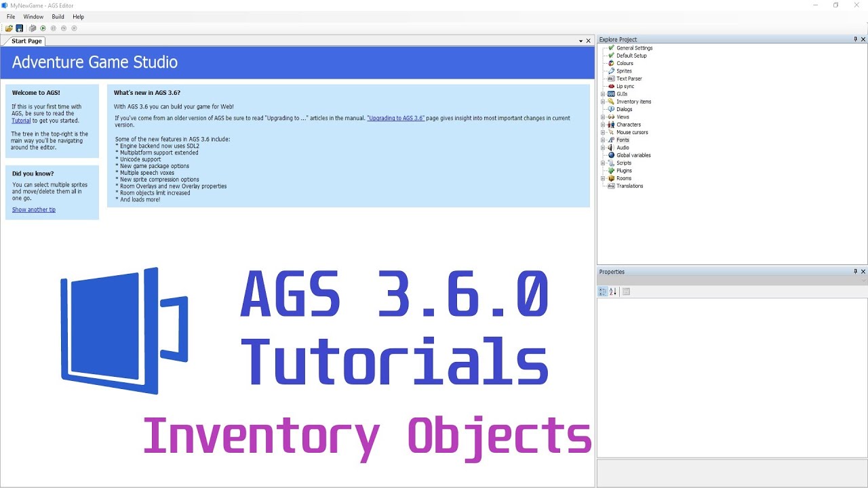Viewport: 868px width, 488px height.
Task: Expand the Inventory items tree node
Action: (603, 102)
